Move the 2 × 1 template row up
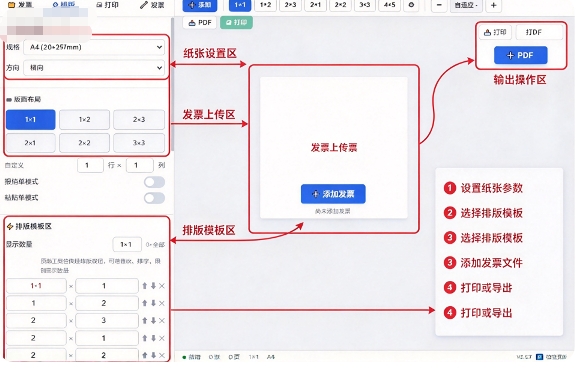The image size is (576, 369). click(x=145, y=338)
